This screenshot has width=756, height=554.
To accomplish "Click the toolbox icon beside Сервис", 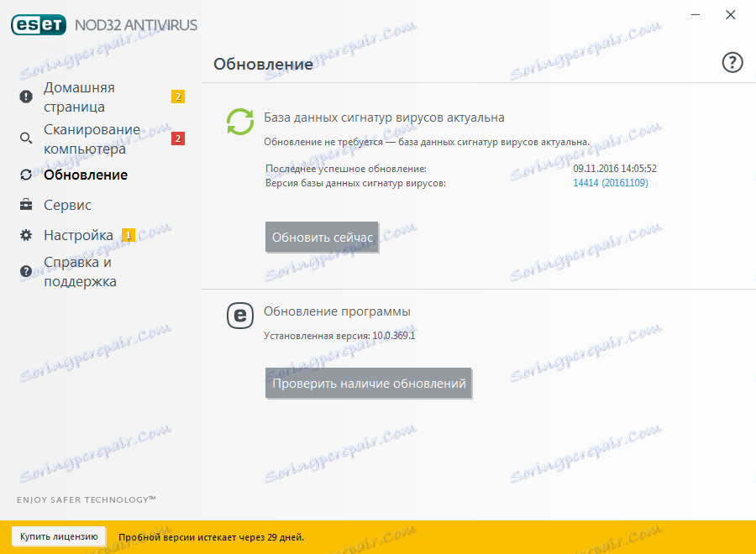I will [26, 205].
